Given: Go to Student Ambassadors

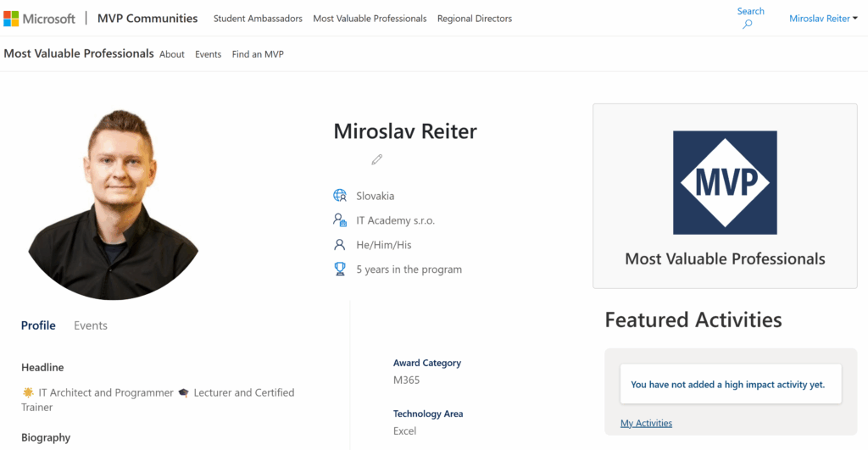Looking at the screenshot, I should pos(258,19).
